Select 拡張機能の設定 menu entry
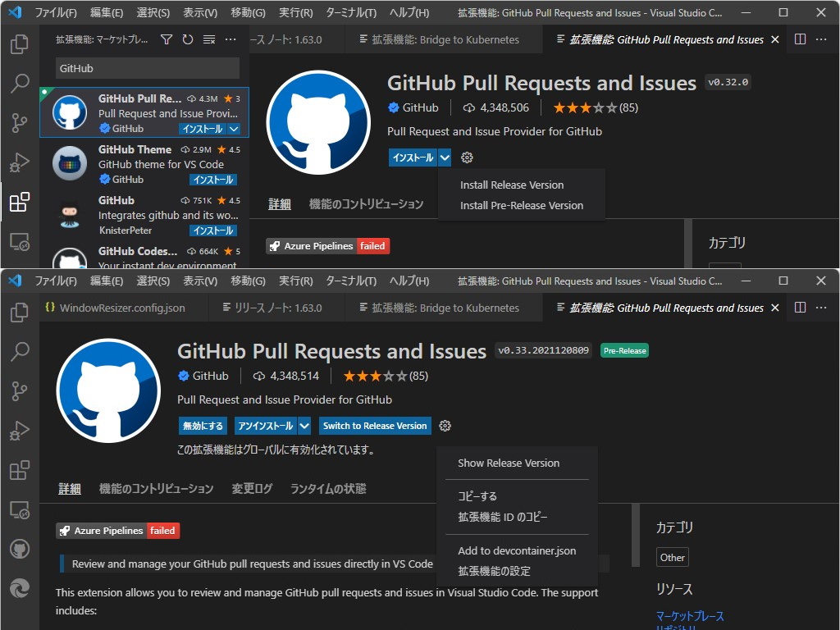 click(x=494, y=571)
